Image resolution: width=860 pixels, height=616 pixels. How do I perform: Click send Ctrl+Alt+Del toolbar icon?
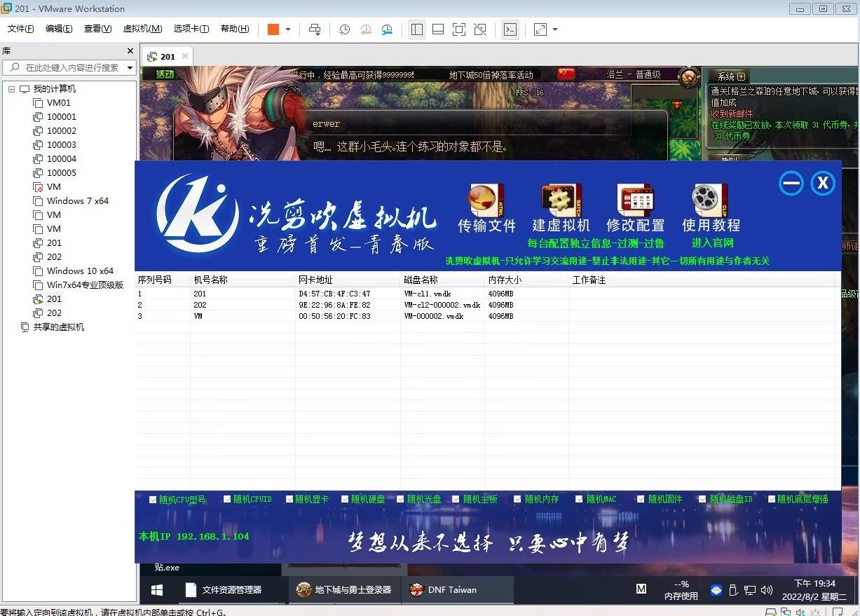(x=315, y=29)
